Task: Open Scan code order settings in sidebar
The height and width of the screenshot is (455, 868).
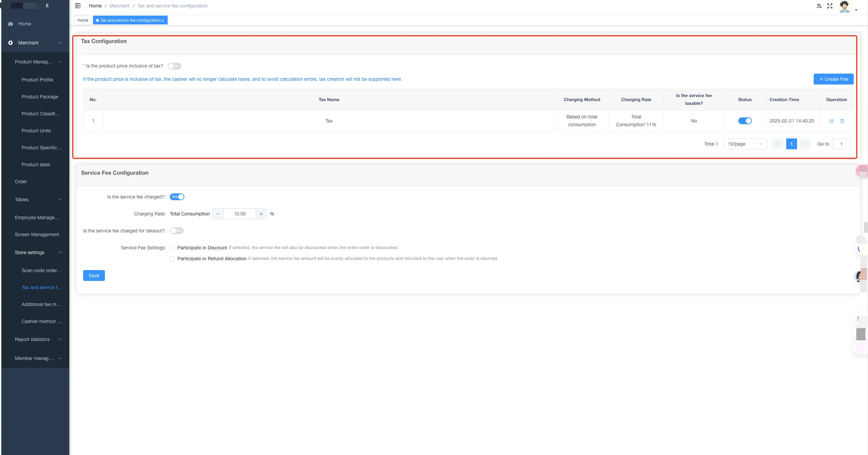Action: click(42, 270)
